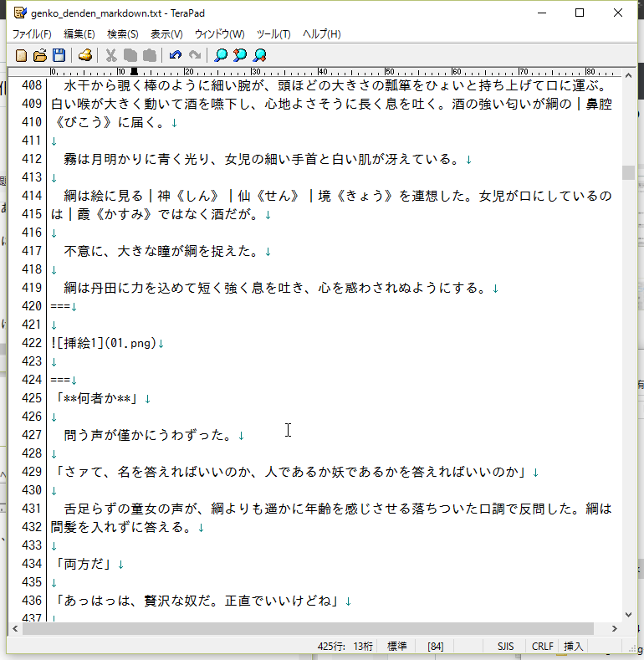Click the text 間髪を入れずに答える。
644x660 pixels.
tap(123, 527)
